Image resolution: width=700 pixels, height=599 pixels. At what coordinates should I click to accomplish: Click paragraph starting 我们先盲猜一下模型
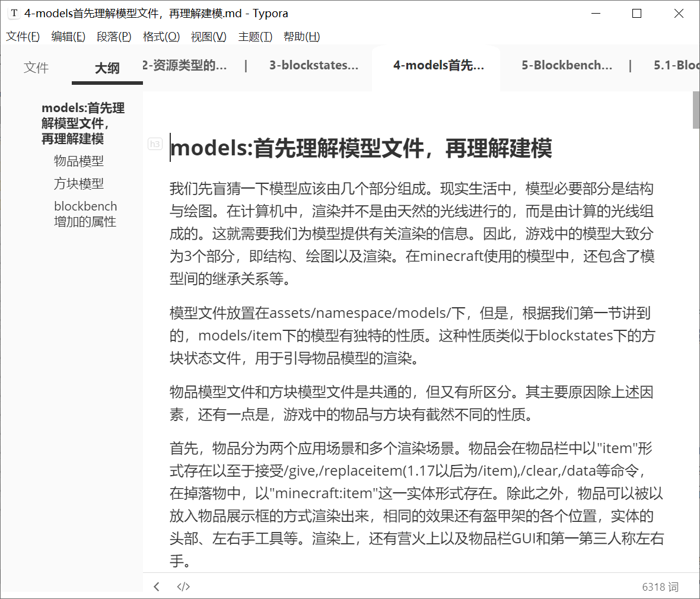click(412, 234)
